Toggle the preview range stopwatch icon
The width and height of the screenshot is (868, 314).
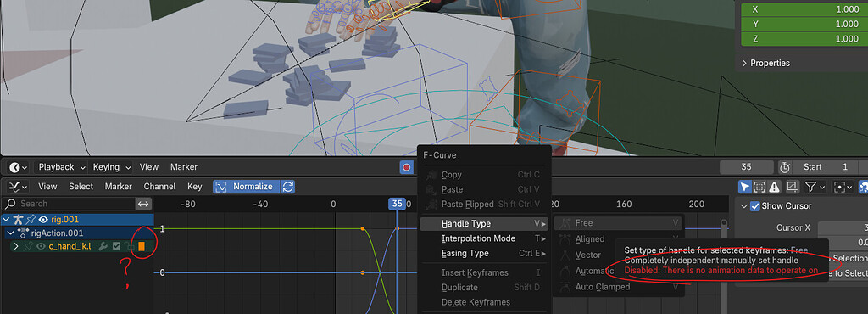[x=784, y=166]
